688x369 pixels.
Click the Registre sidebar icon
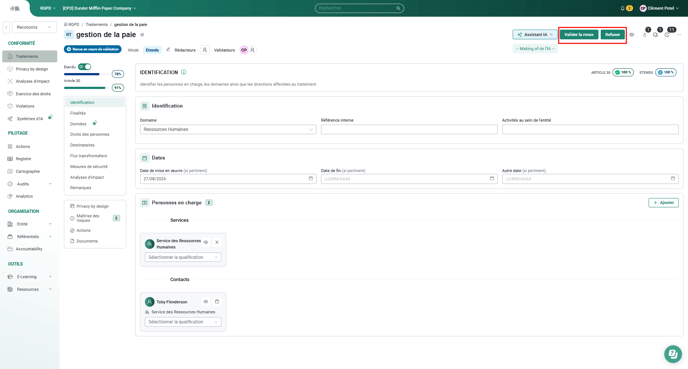[10, 159]
